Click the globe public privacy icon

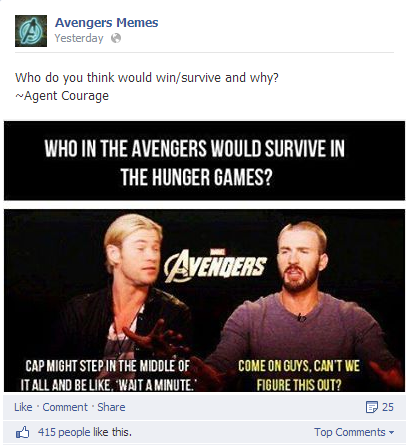[116, 38]
